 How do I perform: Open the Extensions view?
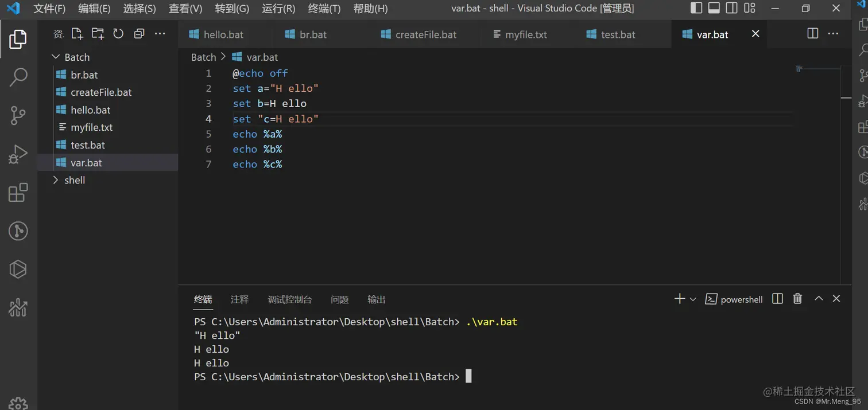click(x=18, y=193)
